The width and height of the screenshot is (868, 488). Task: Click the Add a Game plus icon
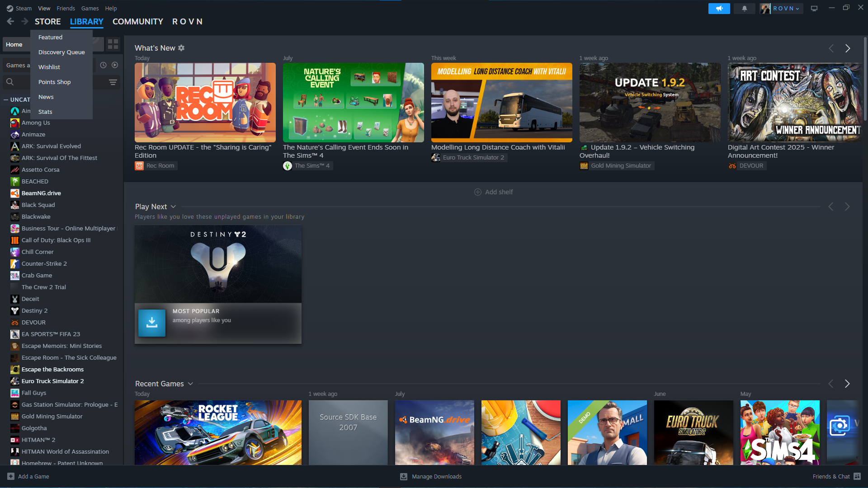pyautogui.click(x=11, y=476)
